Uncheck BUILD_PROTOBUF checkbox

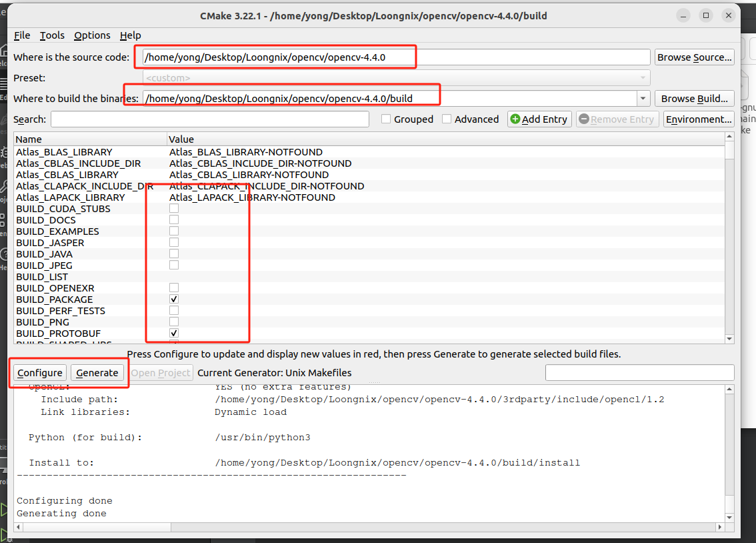pos(174,334)
